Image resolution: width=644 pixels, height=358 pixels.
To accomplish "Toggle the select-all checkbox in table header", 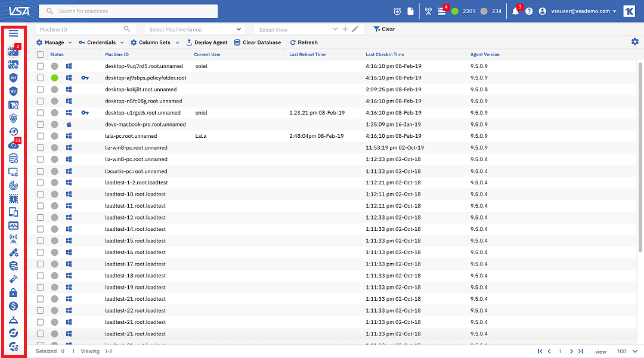I will pyautogui.click(x=40, y=54).
